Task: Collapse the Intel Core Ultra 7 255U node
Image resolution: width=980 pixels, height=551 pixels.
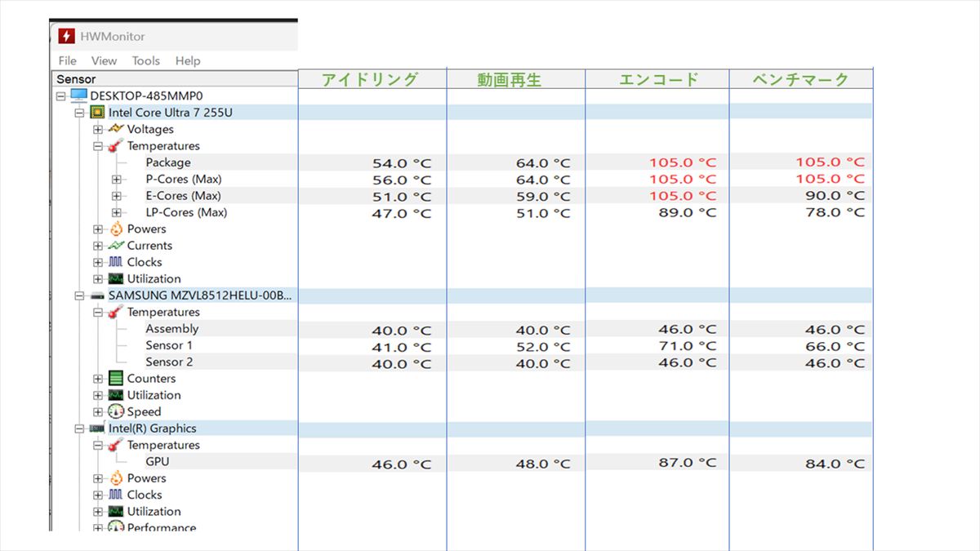Action: [x=80, y=113]
